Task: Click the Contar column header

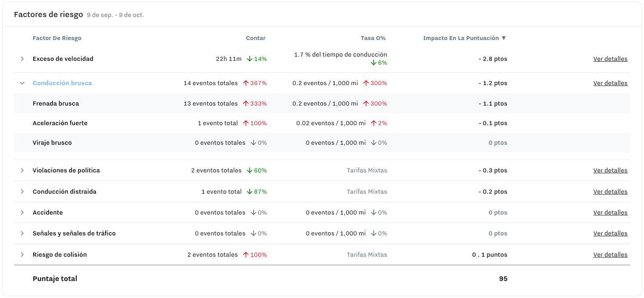Action: [x=256, y=38]
